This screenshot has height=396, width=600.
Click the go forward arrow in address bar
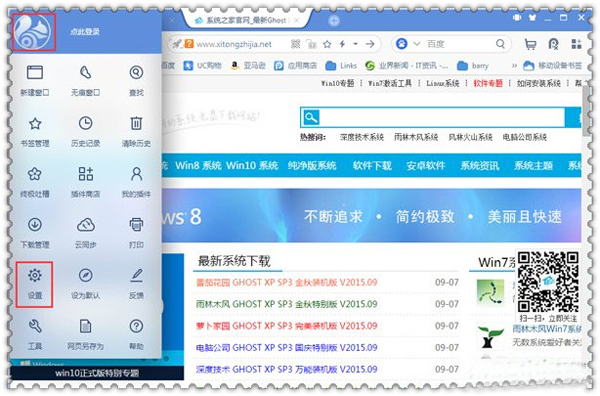(x=370, y=44)
